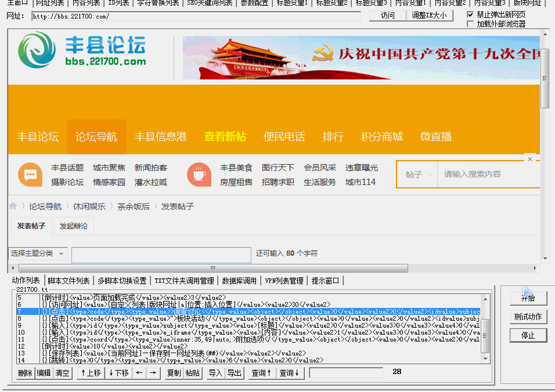Select the 发起辩论 tab
Viewport: 555px width, 392px height.
[x=74, y=226]
